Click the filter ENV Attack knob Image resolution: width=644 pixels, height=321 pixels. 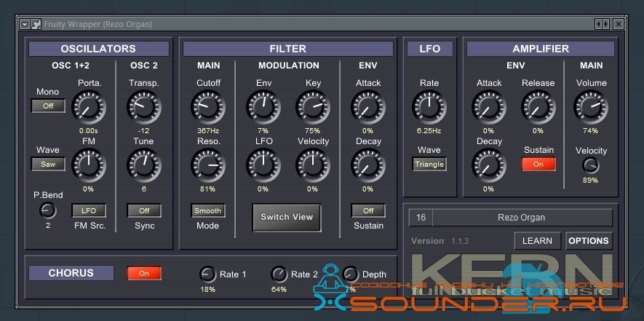click(x=368, y=107)
